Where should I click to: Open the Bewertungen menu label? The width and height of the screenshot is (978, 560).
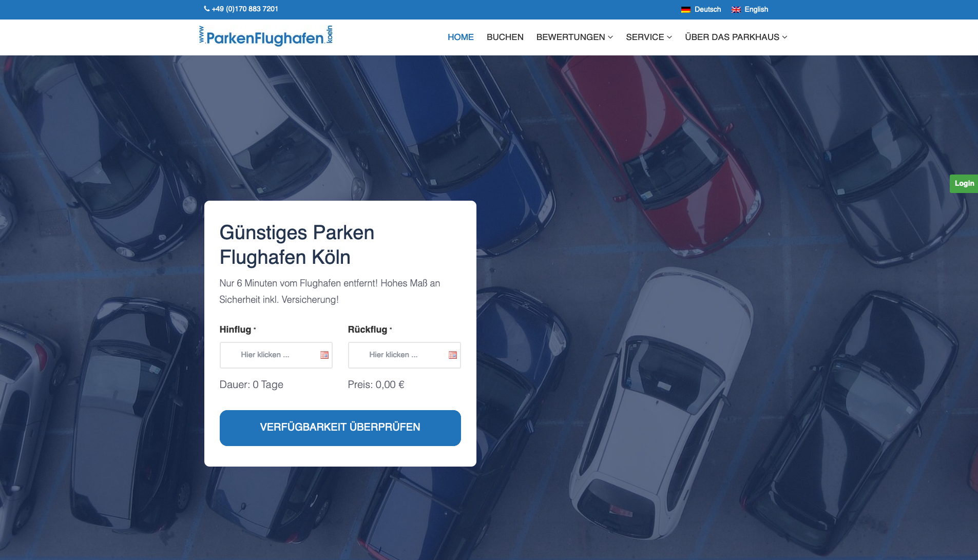[x=570, y=37]
